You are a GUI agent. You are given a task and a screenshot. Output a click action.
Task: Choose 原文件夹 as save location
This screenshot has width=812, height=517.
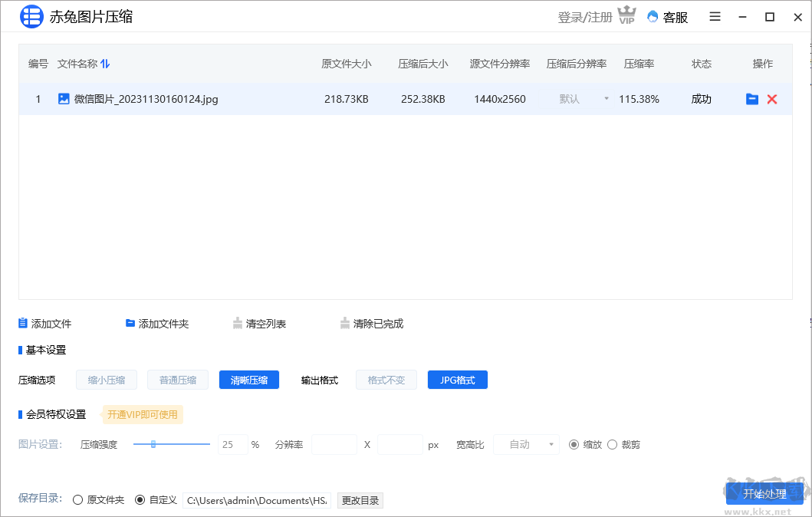(x=77, y=500)
